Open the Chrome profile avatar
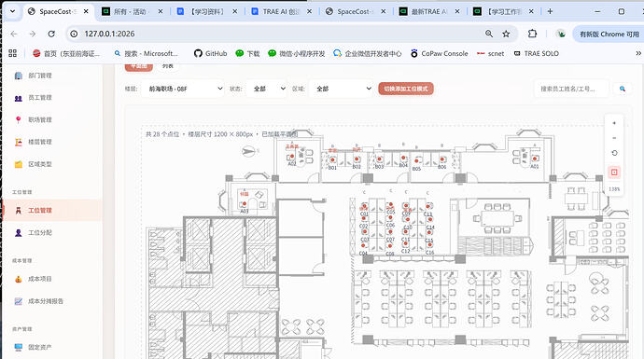 pos(561,34)
